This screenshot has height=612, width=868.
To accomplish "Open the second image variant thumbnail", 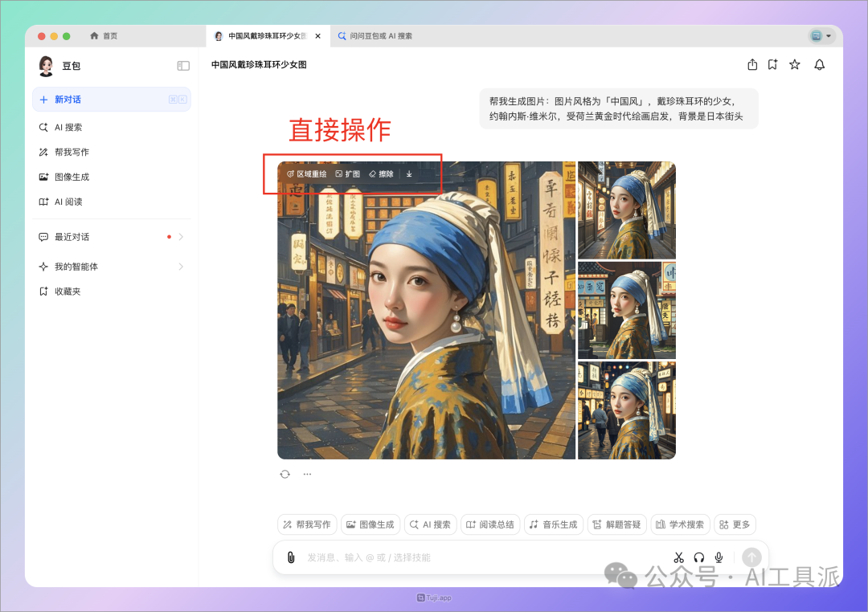I will click(x=626, y=310).
